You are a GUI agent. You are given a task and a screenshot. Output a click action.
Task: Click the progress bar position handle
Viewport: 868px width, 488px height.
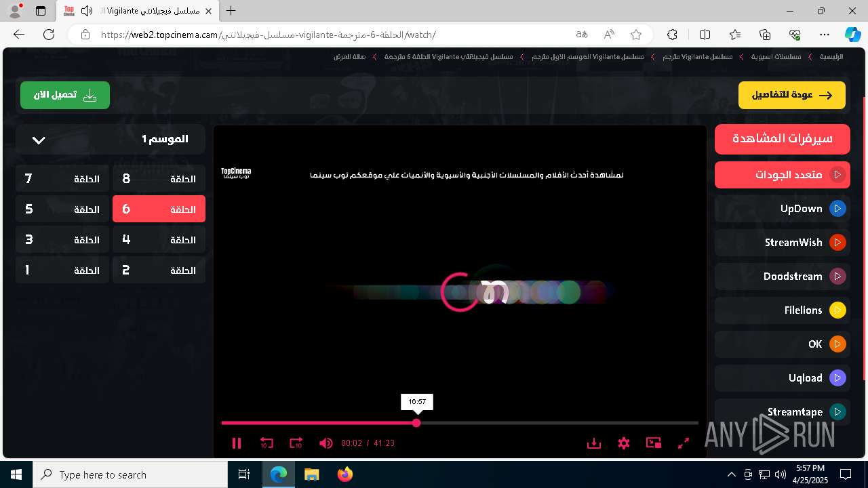416,423
